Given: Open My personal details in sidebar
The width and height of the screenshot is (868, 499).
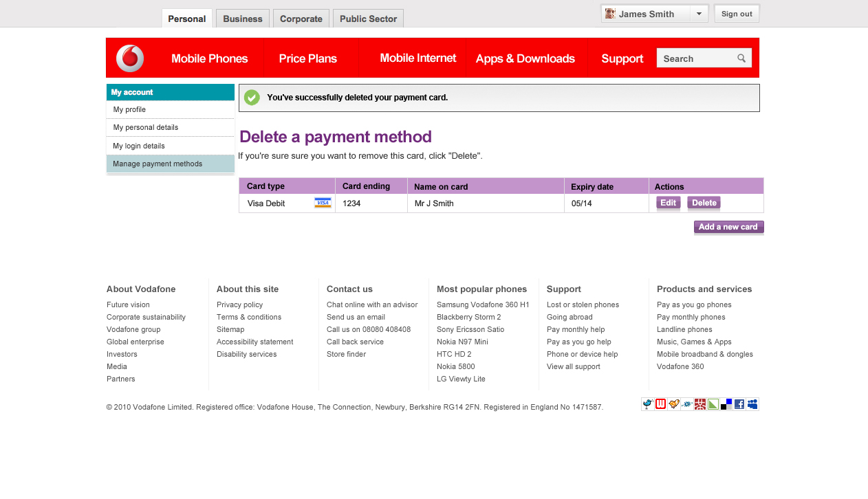Looking at the screenshot, I should [146, 127].
